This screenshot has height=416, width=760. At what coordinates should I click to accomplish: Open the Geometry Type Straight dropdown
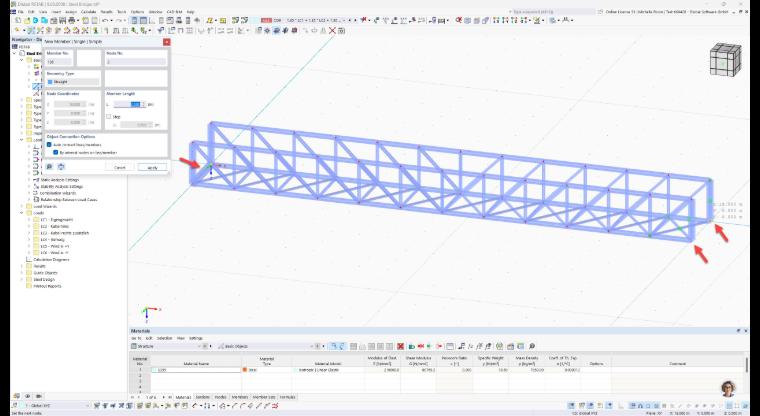pos(73,82)
